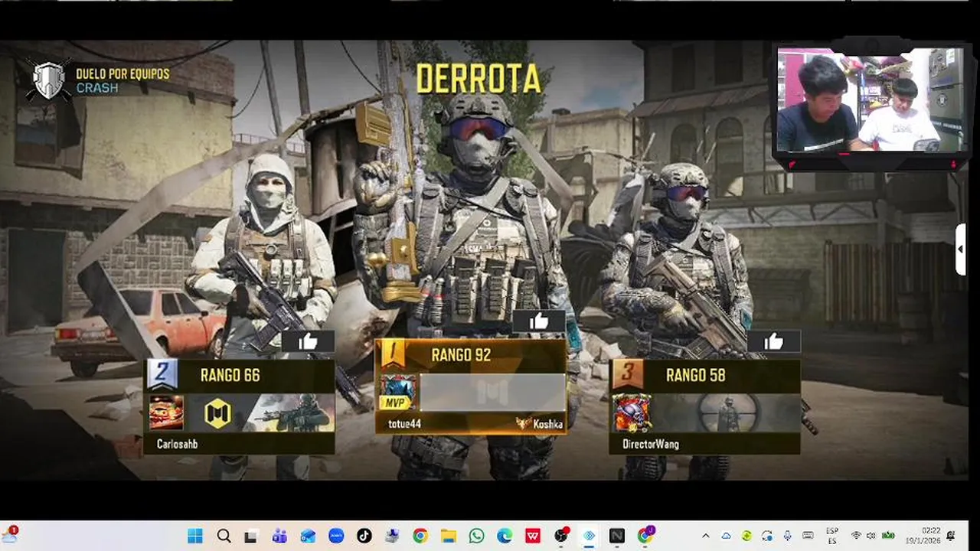Check battery status in tray
Viewport: 980px width, 551px height.
tap(888, 536)
